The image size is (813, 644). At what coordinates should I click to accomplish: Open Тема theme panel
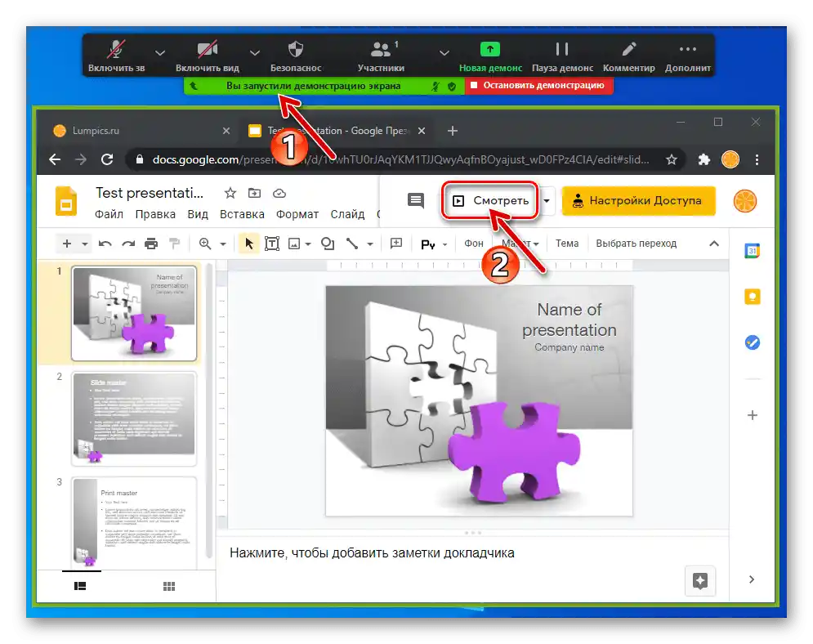click(567, 244)
